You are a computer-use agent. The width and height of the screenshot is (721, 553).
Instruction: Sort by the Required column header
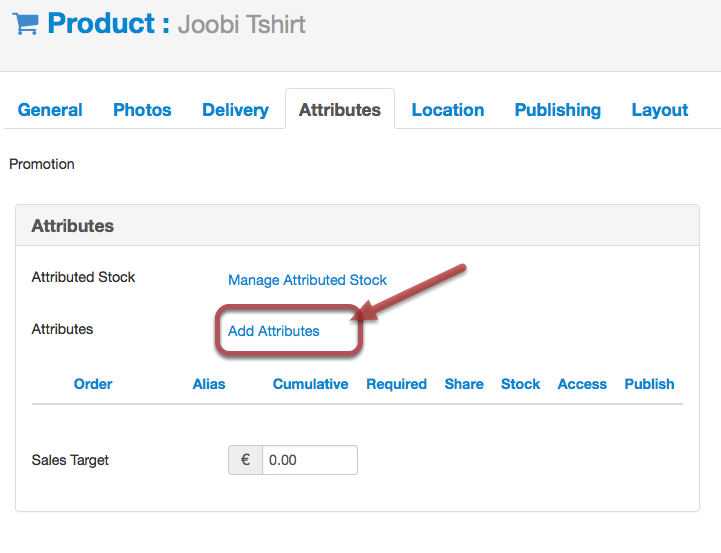[396, 384]
